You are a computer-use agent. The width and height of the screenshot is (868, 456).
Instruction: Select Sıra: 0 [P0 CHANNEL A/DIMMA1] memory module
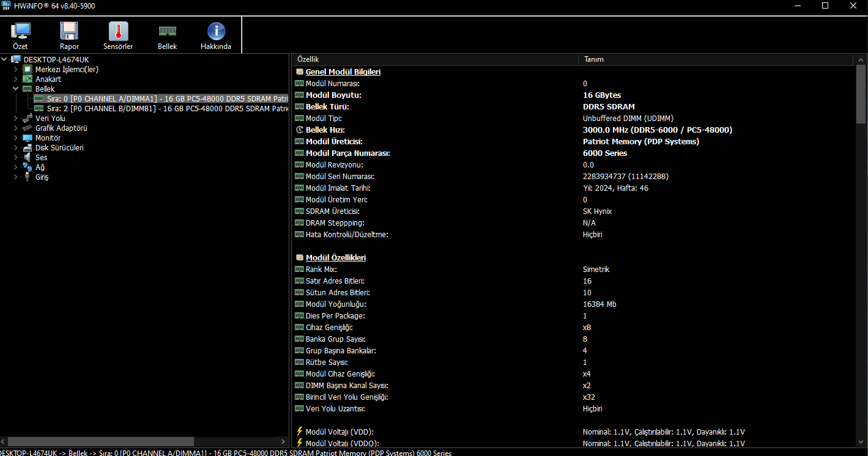[167, 98]
